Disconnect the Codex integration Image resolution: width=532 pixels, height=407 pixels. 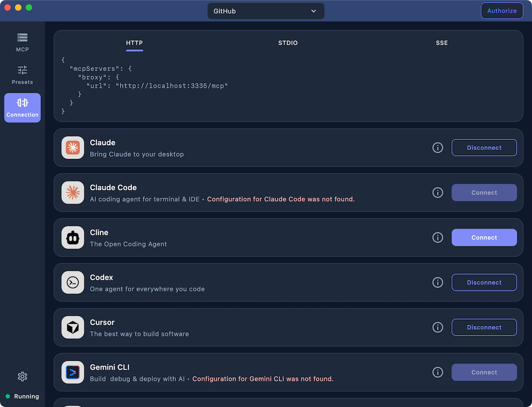pyautogui.click(x=484, y=282)
